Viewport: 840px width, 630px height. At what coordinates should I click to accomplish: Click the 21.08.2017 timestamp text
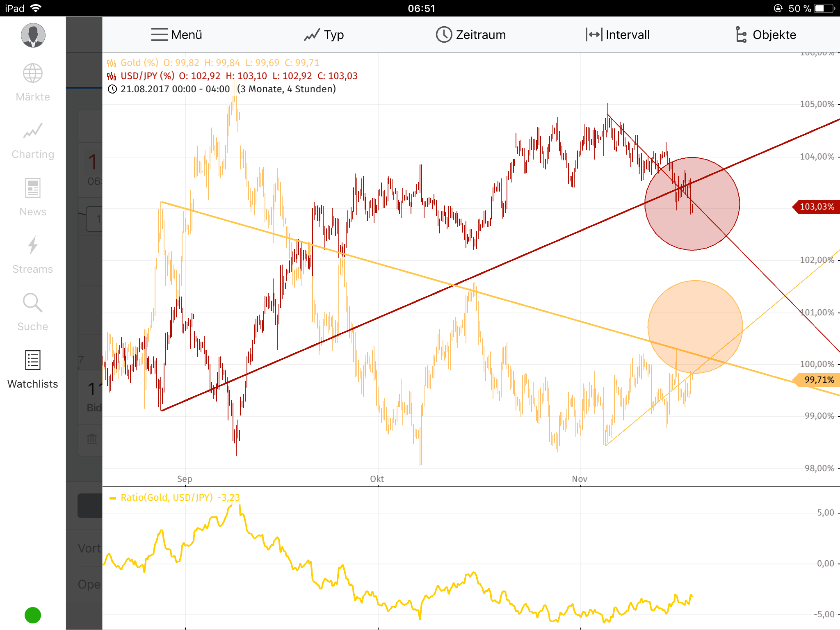tap(144, 89)
